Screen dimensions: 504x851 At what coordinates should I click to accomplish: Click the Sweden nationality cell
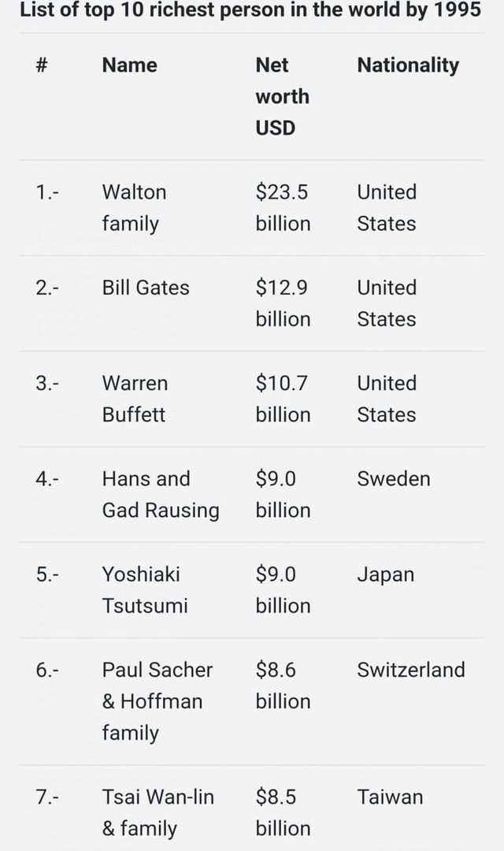pyautogui.click(x=393, y=478)
